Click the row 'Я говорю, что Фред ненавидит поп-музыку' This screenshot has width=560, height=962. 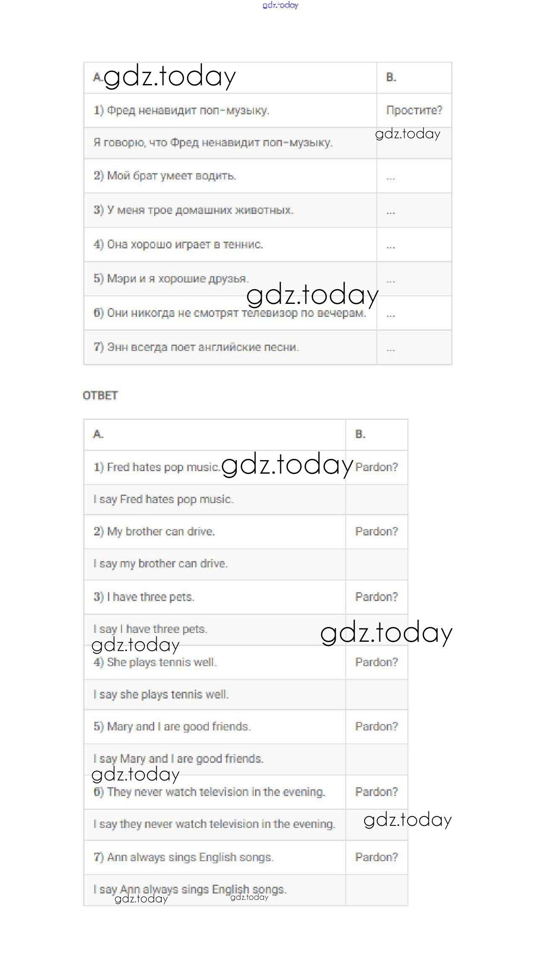pos(213,143)
